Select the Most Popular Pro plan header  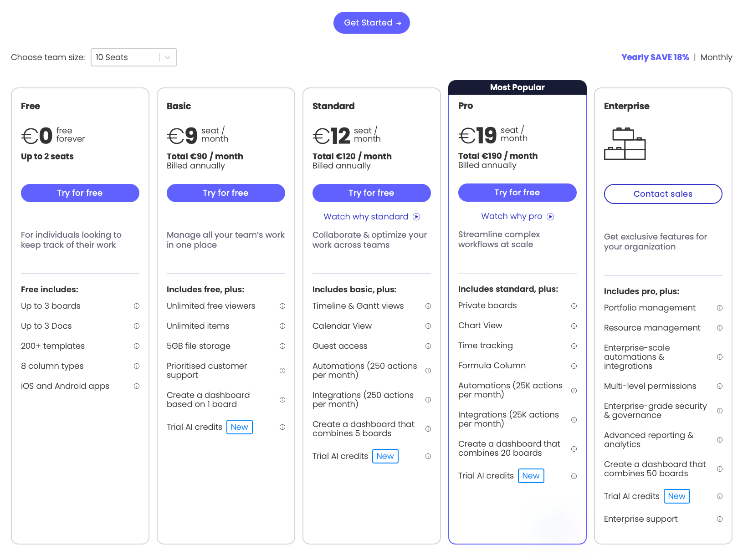coord(517,87)
